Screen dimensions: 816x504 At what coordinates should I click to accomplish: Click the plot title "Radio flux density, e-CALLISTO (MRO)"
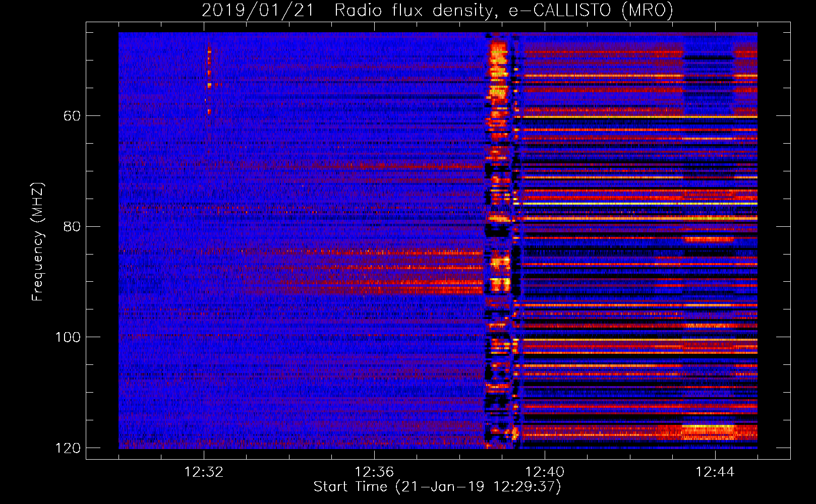504,10
